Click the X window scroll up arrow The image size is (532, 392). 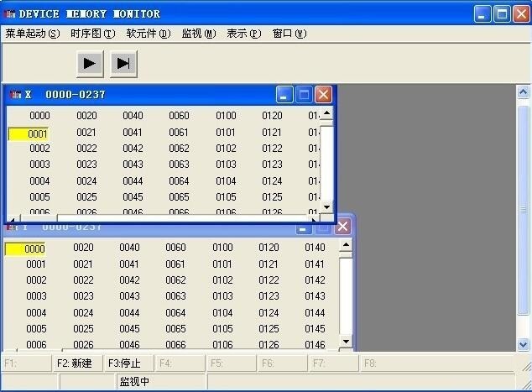click(326, 113)
